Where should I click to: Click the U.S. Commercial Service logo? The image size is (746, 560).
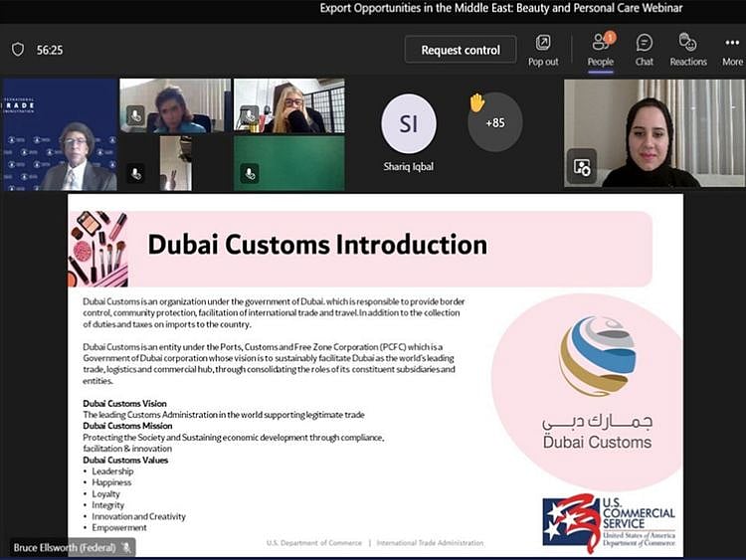(609, 523)
